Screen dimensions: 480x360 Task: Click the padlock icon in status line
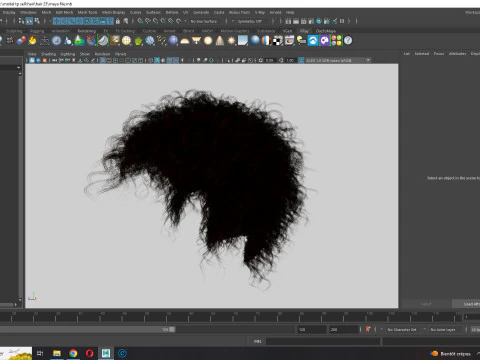118,21
